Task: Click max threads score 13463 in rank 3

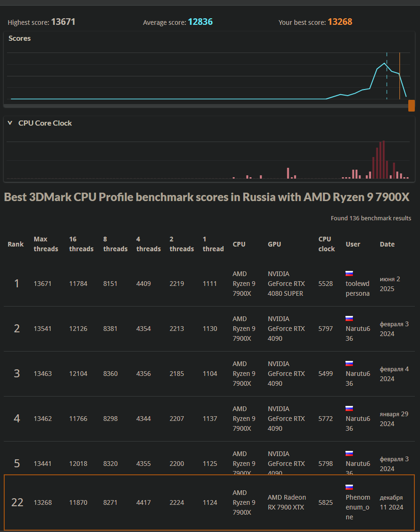Action: [x=42, y=374]
